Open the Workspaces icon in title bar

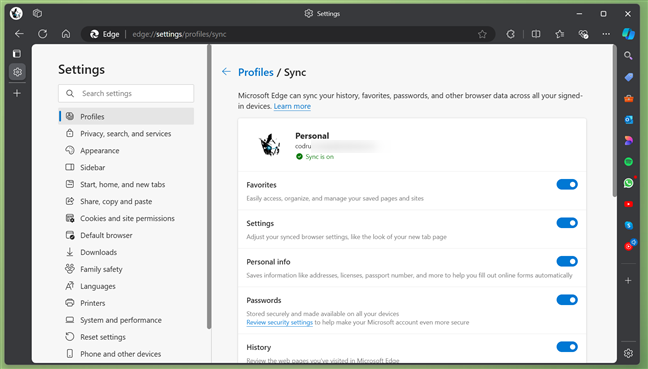tap(38, 13)
